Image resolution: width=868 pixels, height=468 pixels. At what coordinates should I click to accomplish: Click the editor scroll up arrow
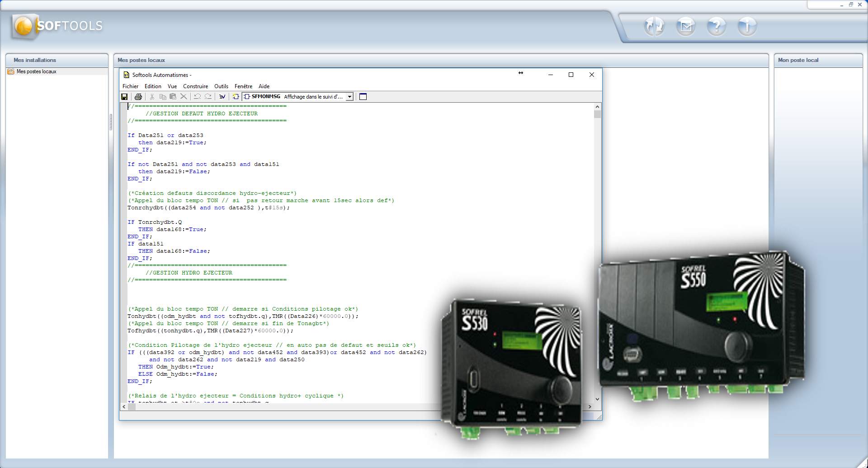click(597, 107)
